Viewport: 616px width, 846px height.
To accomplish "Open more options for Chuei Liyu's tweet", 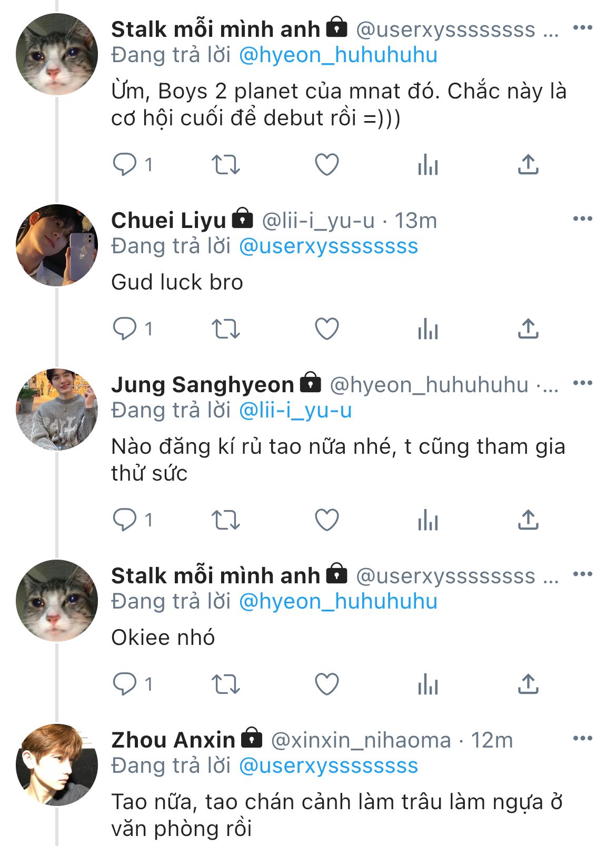I will tap(582, 219).
